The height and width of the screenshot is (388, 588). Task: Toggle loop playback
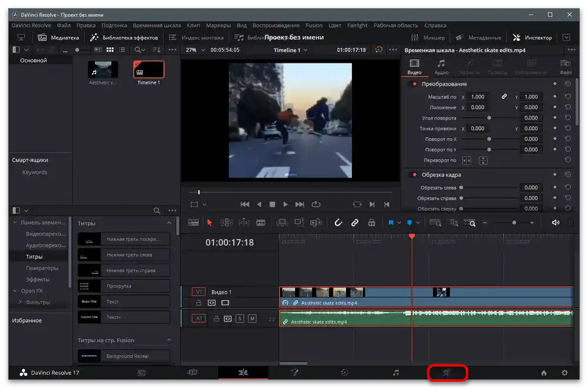pos(315,204)
